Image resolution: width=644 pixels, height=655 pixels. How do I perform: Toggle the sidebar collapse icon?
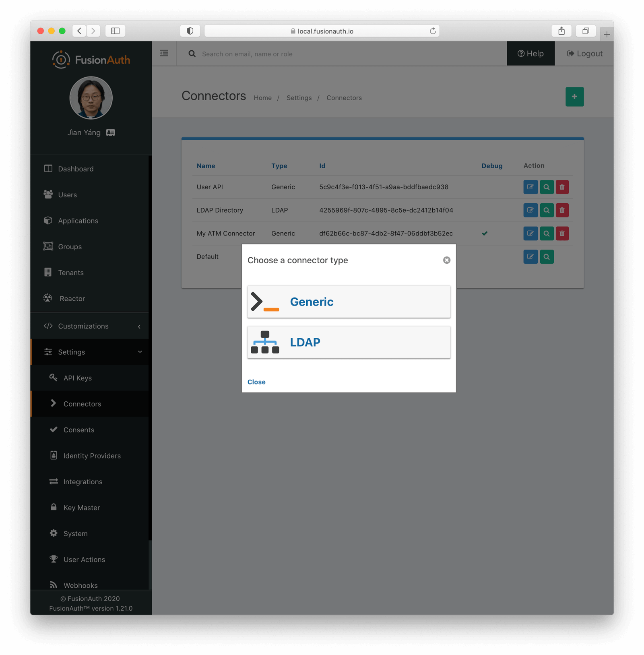(x=164, y=53)
